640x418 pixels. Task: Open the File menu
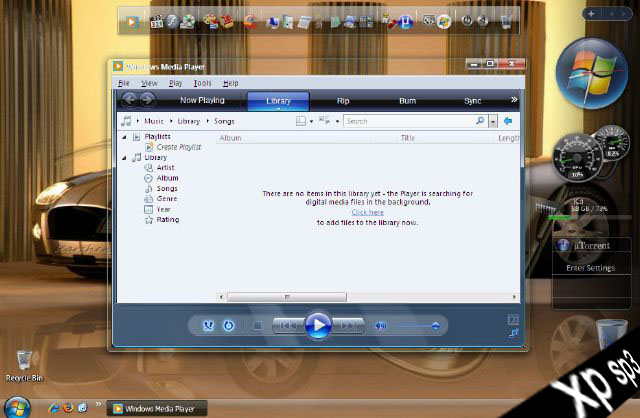coord(124,83)
